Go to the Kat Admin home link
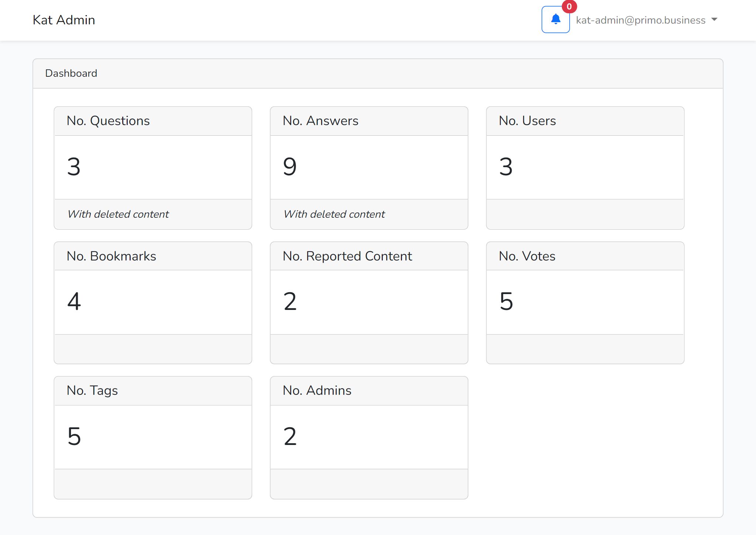The width and height of the screenshot is (756, 535). [x=64, y=20]
